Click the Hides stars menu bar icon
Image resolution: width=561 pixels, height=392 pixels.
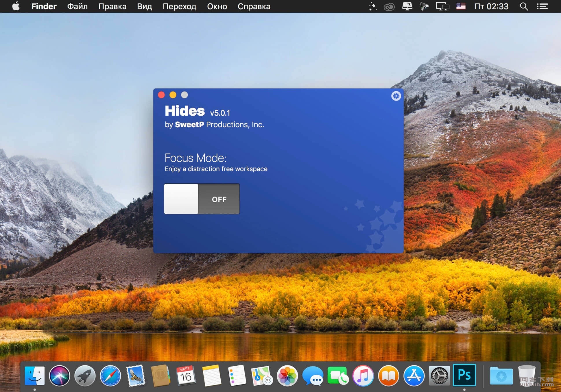coord(373,6)
